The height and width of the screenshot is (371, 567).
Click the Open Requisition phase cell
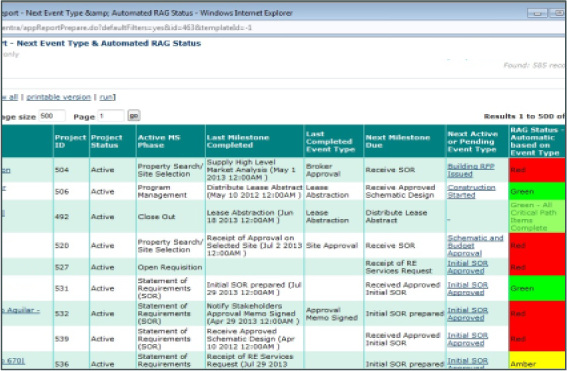(170, 267)
